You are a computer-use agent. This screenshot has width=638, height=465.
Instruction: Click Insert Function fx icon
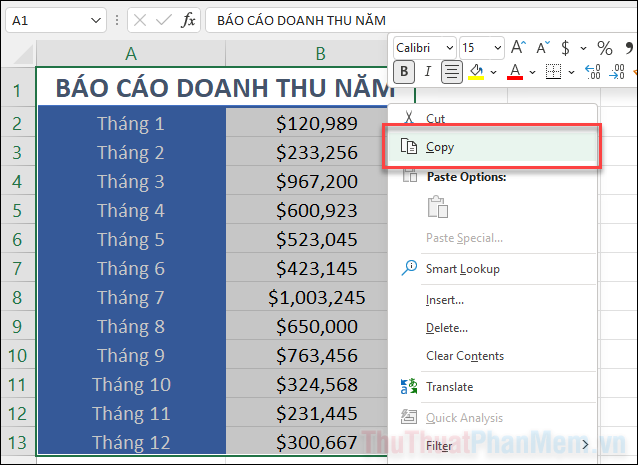click(x=188, y=20)
